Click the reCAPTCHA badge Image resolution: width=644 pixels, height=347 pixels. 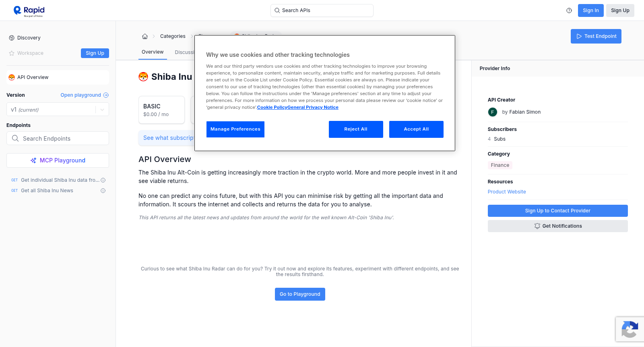[630, 330]
